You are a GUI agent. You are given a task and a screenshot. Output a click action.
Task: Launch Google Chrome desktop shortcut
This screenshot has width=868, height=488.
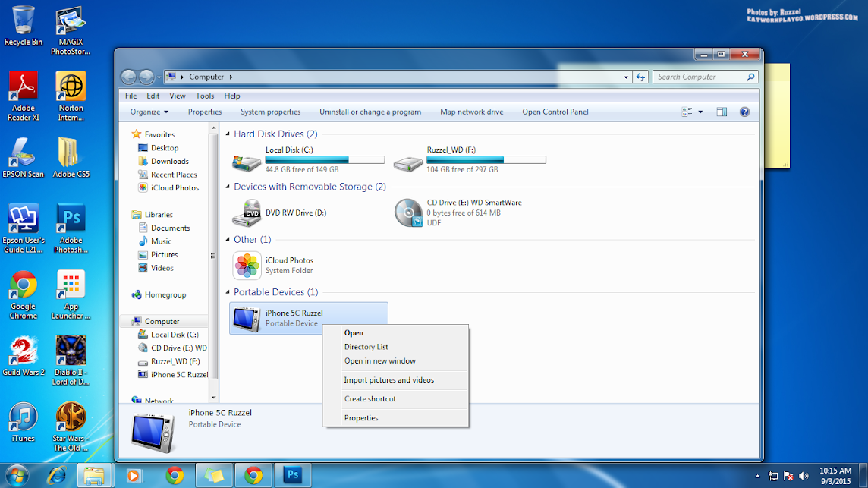pyautogui.click(x=24, y=295)
